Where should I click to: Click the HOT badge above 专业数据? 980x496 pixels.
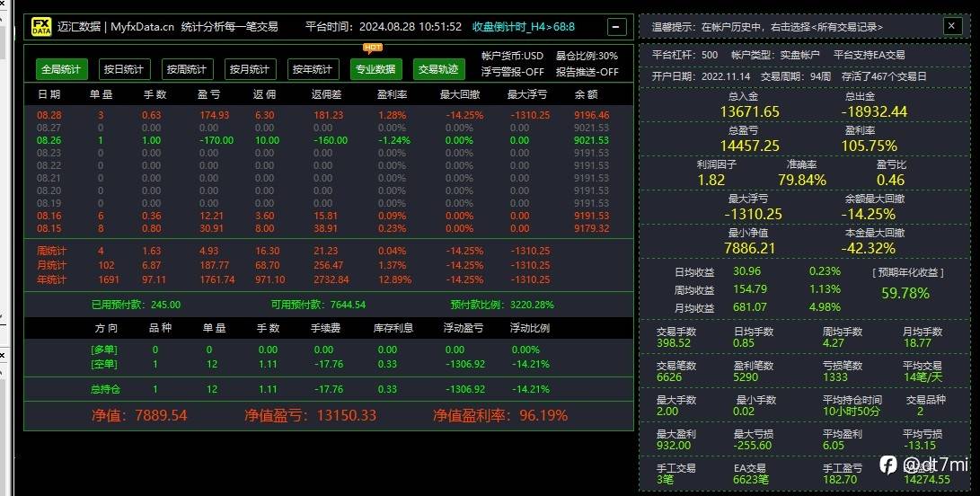coord(373,48)
